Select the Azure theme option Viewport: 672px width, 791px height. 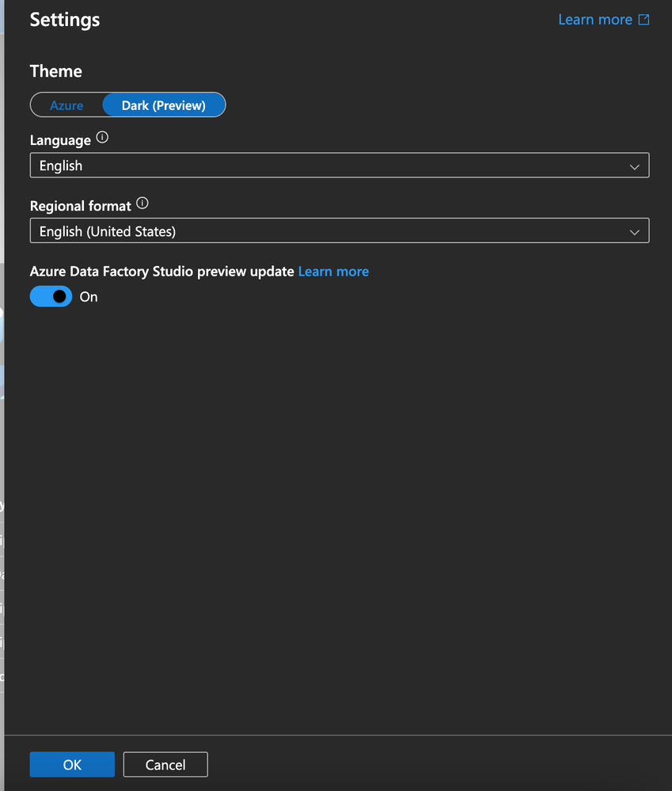(x=66, y=105)
